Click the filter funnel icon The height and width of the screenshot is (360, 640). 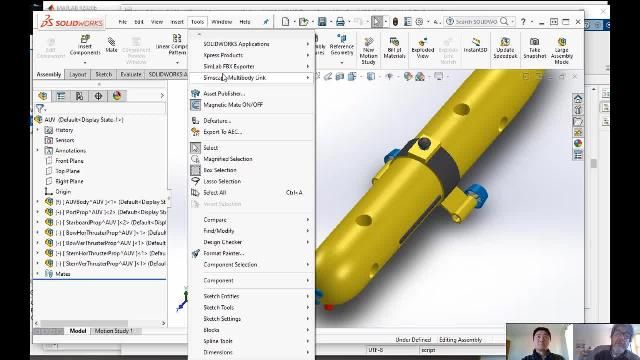point(40,108)
